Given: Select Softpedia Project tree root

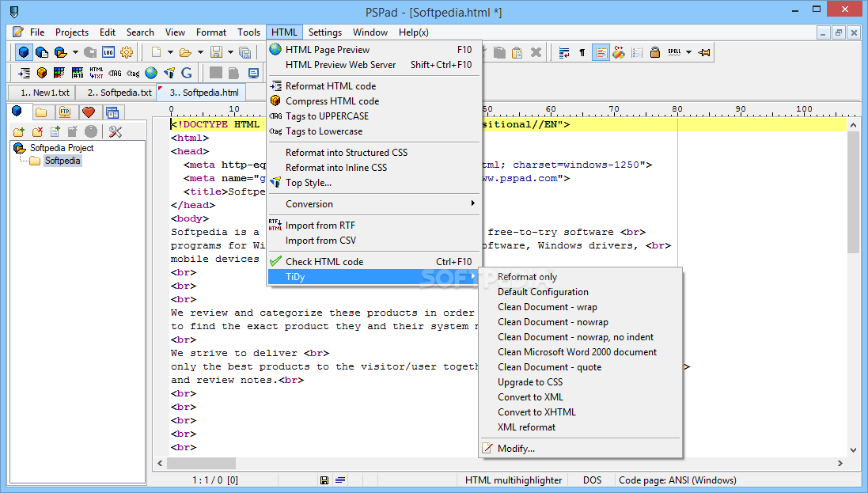Looking at the screenshot, I should [62, 148].
